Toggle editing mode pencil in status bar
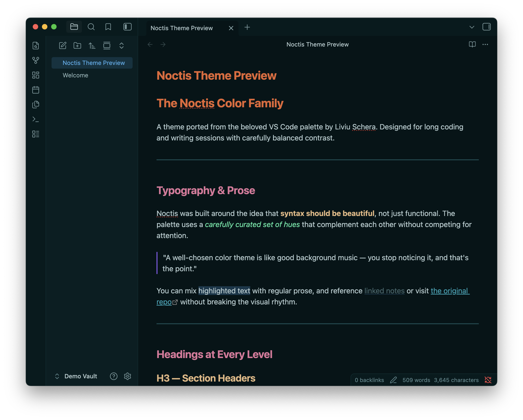 (x=393, y=380)
